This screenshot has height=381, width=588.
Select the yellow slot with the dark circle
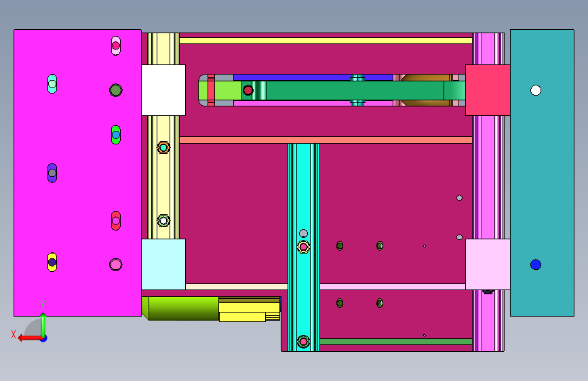click(x=52, y=262)
